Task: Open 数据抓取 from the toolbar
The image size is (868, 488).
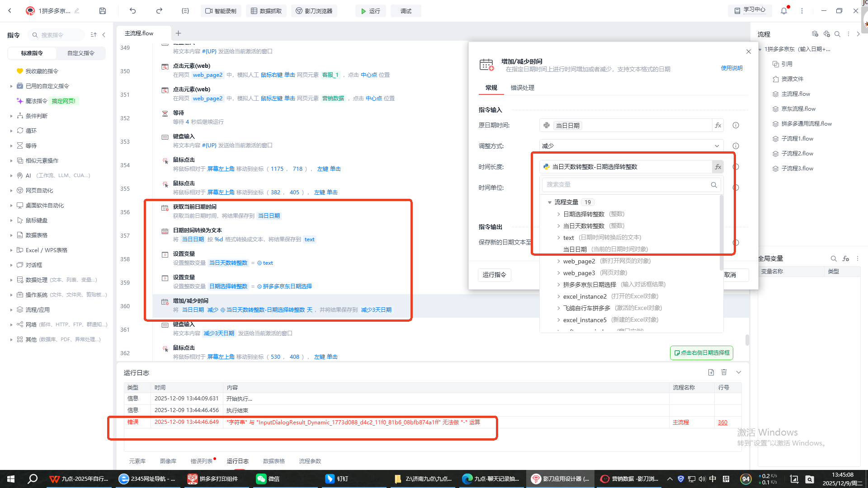Action: (x=266, y=11)
